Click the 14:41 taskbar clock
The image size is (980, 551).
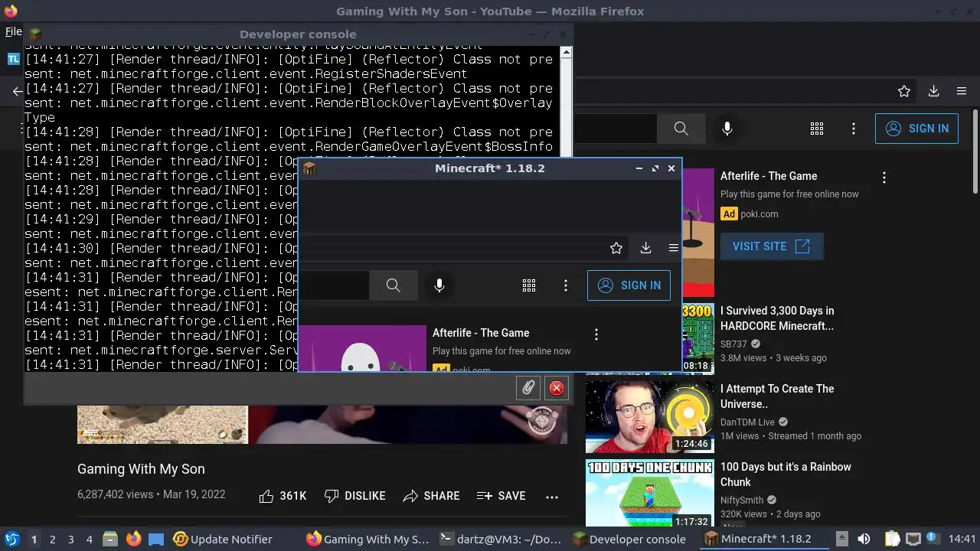coord(962,539)
